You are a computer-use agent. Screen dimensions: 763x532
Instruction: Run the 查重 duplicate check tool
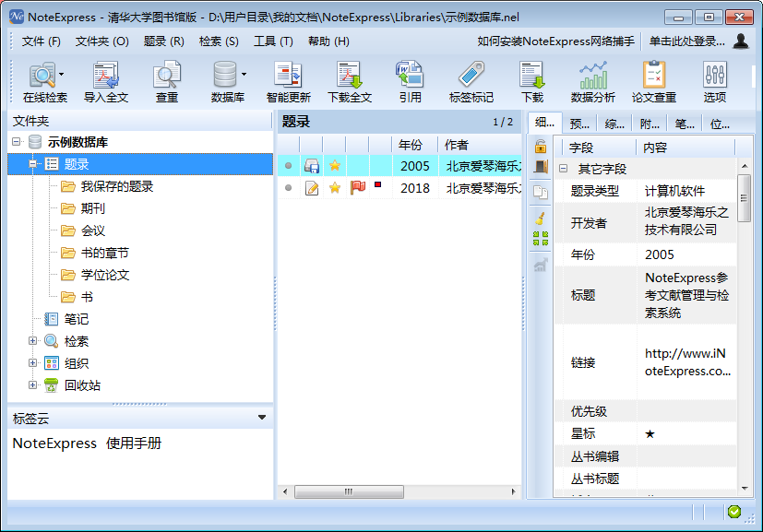pyautogui.click(x=166, y=82)
